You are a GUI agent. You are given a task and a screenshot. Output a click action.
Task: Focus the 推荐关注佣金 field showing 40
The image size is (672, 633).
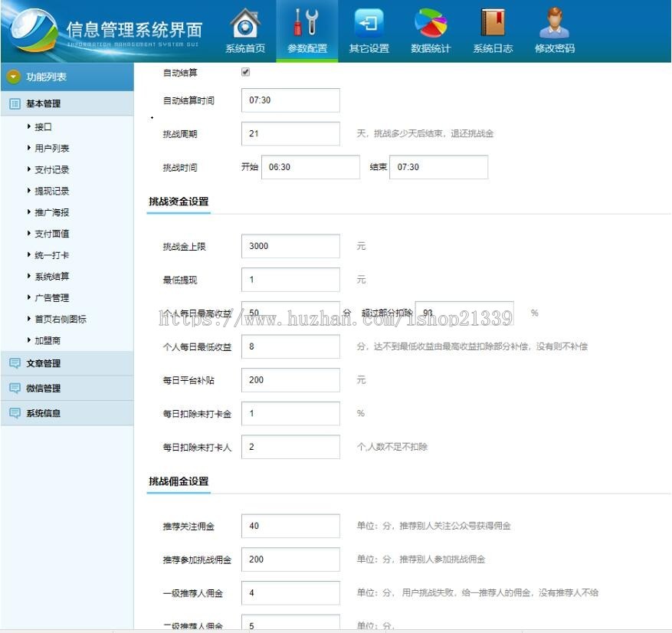pyautogui.click(x=290, y=526)
